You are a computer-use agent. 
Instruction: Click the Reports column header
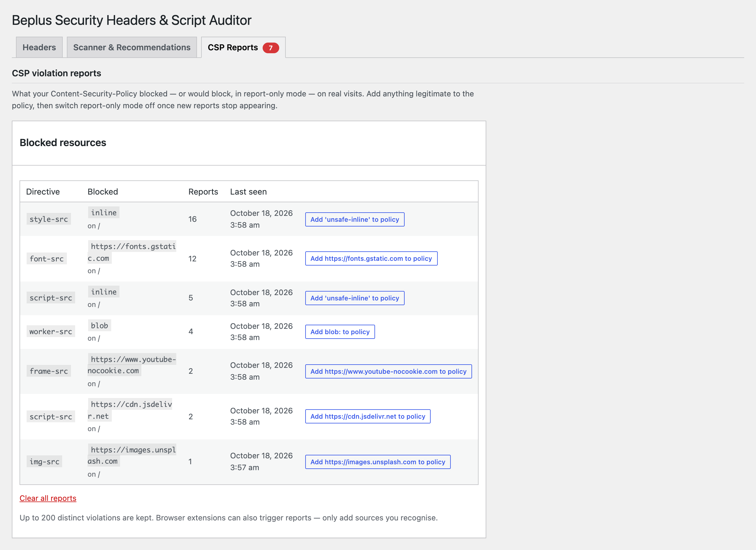pos(203,192)
